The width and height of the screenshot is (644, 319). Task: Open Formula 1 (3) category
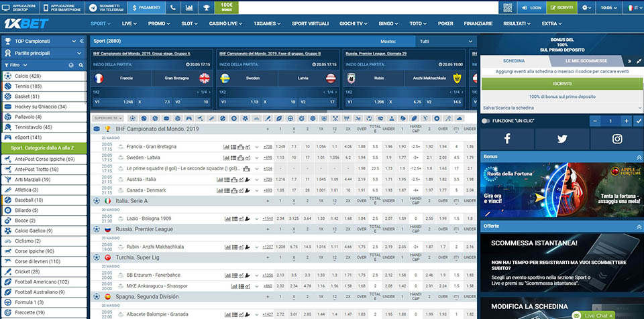point(44,302)
